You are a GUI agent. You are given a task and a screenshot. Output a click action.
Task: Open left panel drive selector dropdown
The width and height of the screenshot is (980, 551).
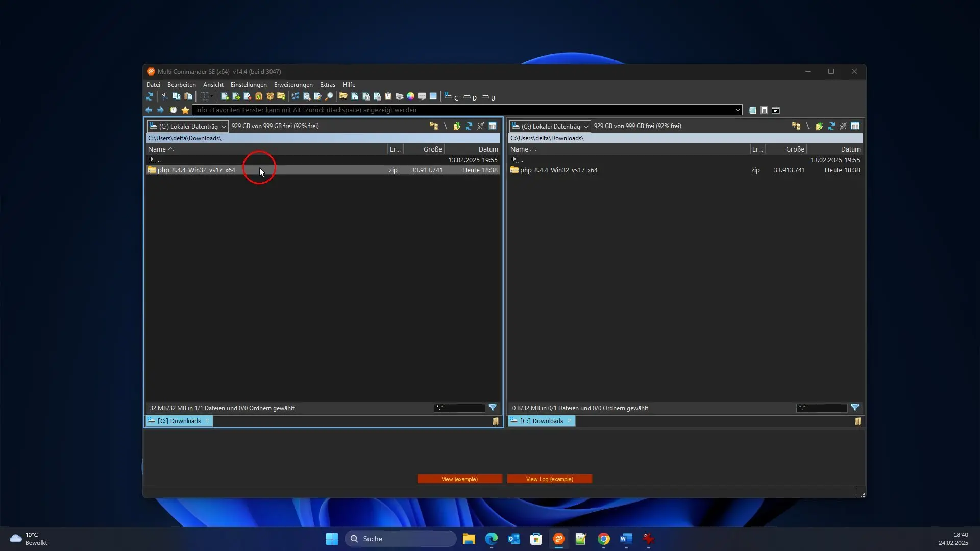[187, 126]
